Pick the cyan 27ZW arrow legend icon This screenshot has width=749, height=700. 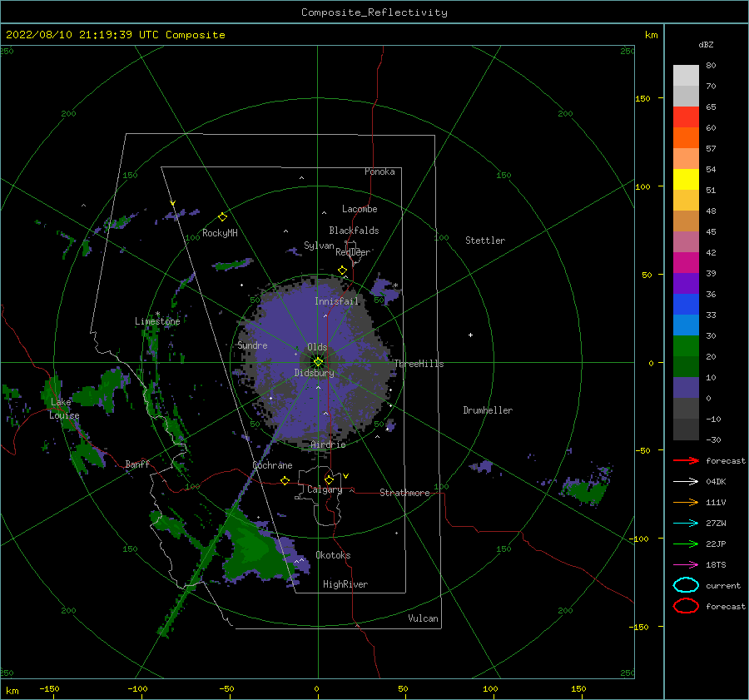tap(686, 524)
